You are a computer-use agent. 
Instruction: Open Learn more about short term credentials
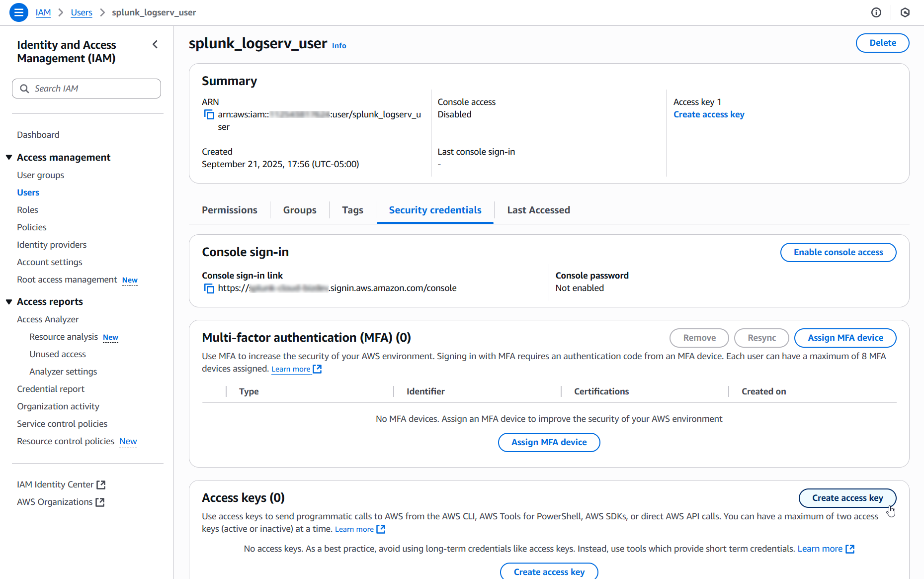pos(820,549)
